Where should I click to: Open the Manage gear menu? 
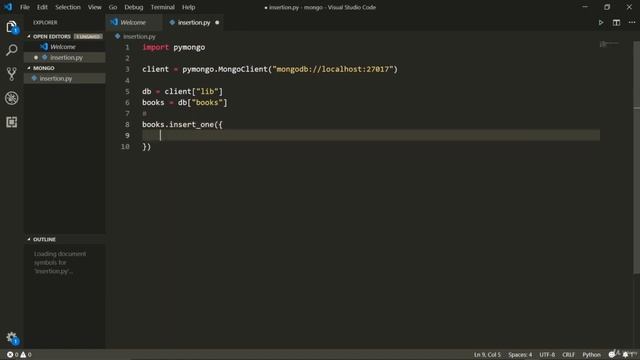click(x=11, y=338)
